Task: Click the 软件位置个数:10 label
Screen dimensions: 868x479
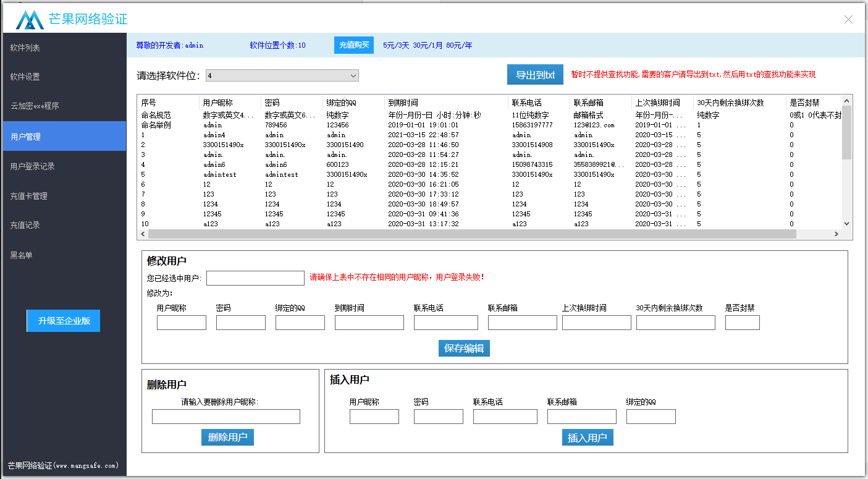Action: 277,45
